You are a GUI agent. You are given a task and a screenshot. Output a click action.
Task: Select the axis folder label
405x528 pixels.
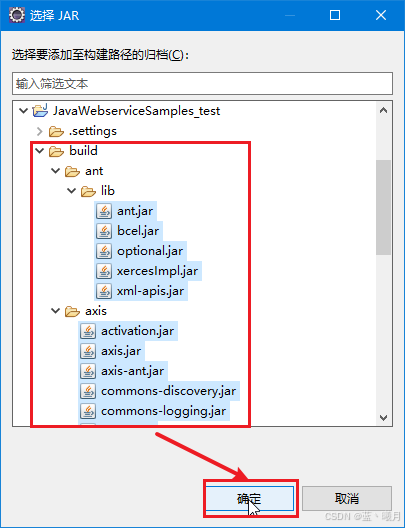[x=96, y=311]
